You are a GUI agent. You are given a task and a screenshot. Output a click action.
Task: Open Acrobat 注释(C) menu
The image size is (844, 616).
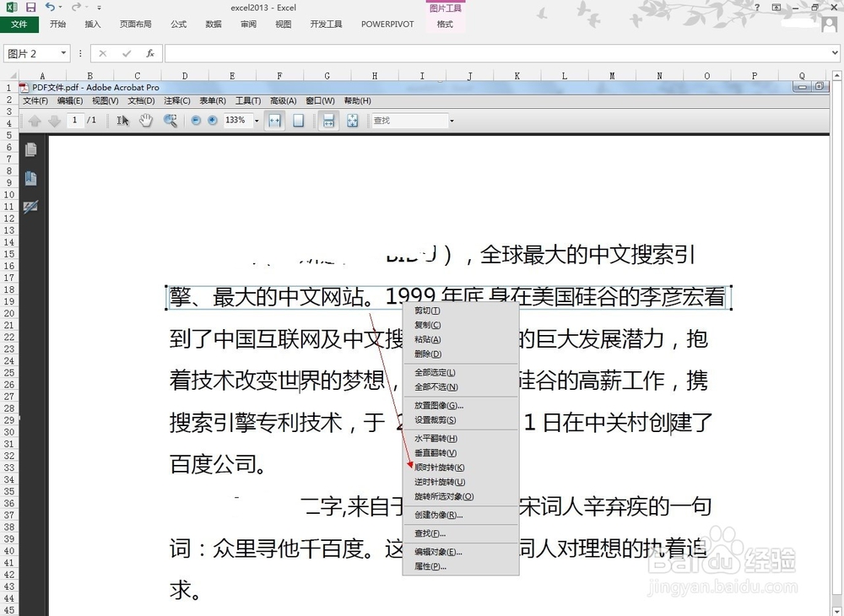click(177, 100)
